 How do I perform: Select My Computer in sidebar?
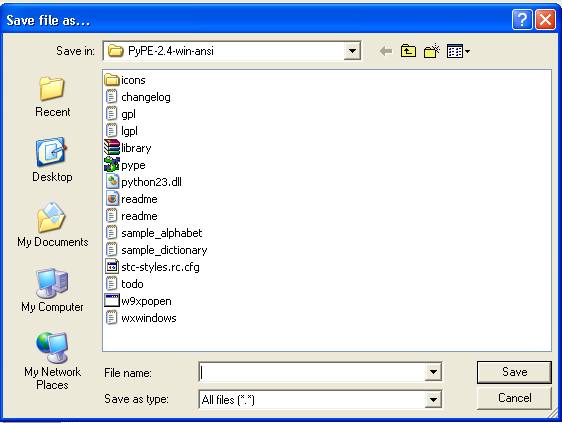(x=52, y=290)
